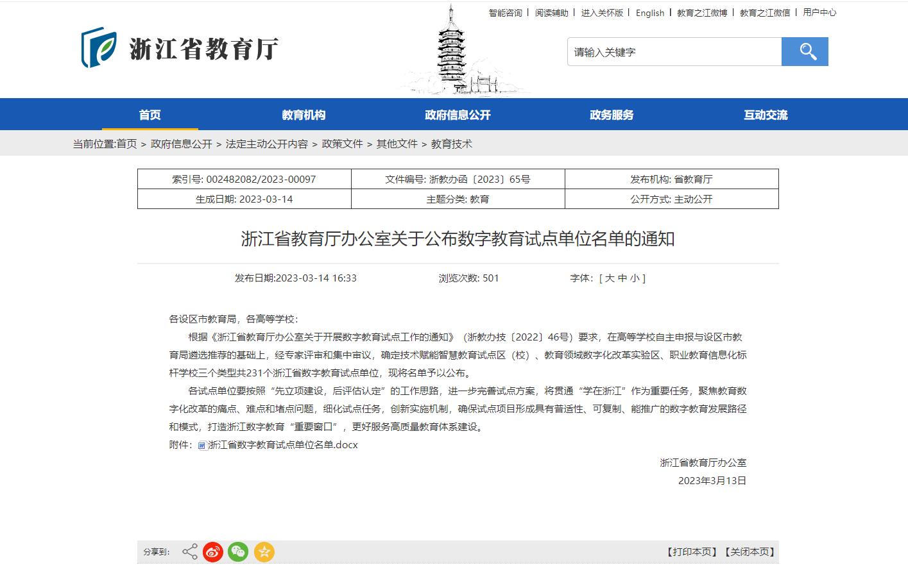This screenshot has height=588, width=908.
Task: Click the generic share icon
Action: [189, 551]
